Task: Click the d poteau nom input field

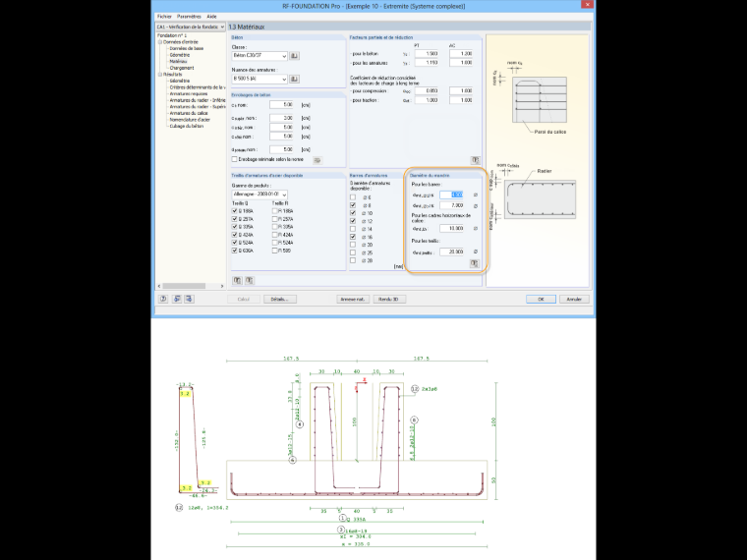Action: click(281, 149)
